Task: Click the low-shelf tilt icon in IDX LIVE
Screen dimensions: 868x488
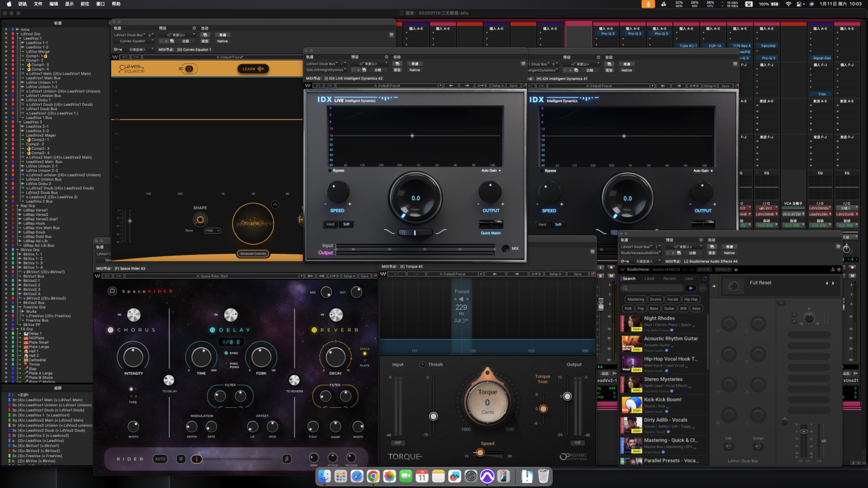Action: tap(390, 232)
